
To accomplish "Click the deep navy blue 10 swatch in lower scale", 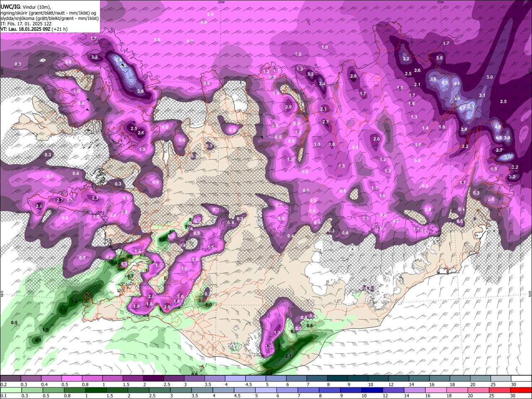I will click(372, 390).
